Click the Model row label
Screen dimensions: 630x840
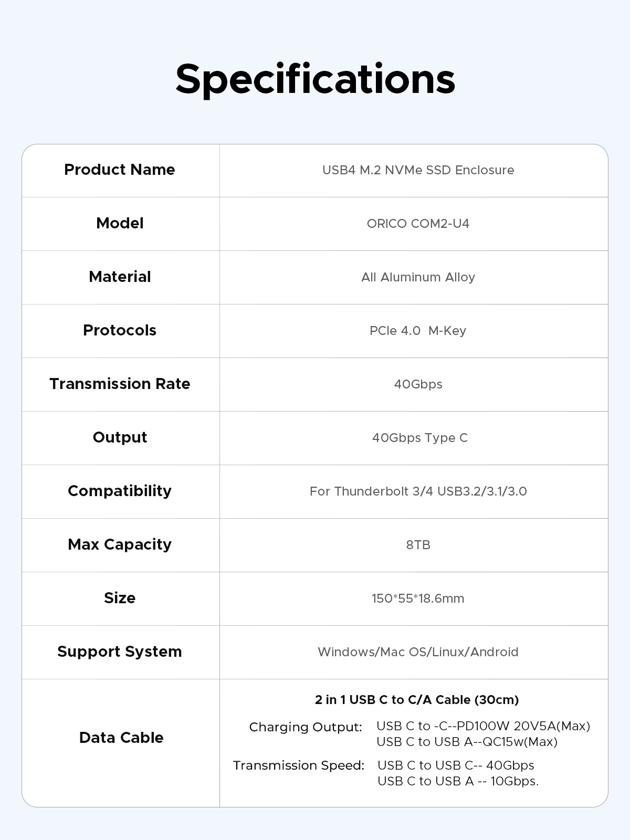[120, 223]
